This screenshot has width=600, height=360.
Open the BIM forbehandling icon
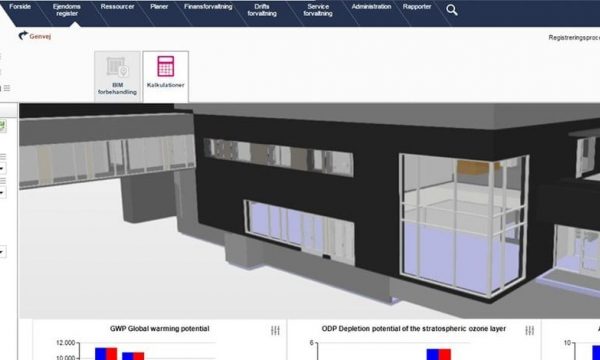click(117, 67)
